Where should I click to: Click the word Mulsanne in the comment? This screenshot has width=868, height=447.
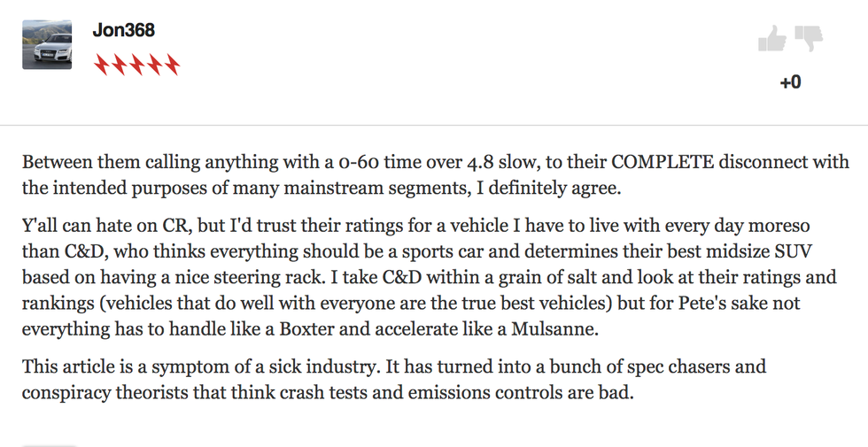tap(554, 328)
